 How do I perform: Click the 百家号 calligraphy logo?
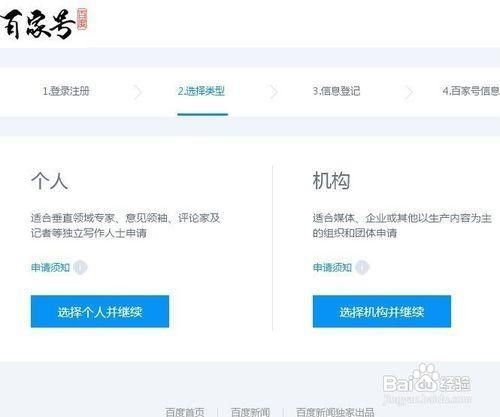pos(37,24)
